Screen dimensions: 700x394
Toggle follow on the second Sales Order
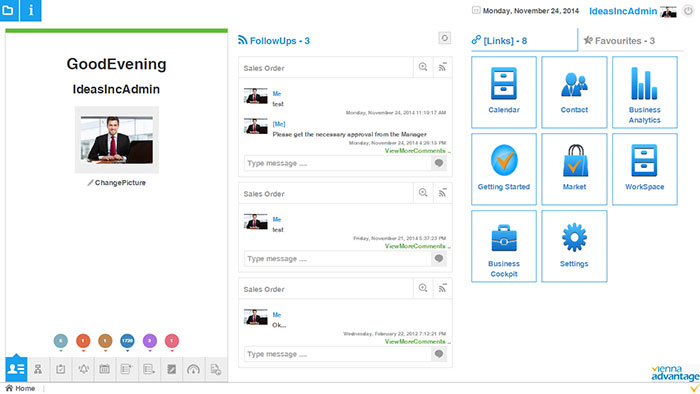tap(442, 193)
